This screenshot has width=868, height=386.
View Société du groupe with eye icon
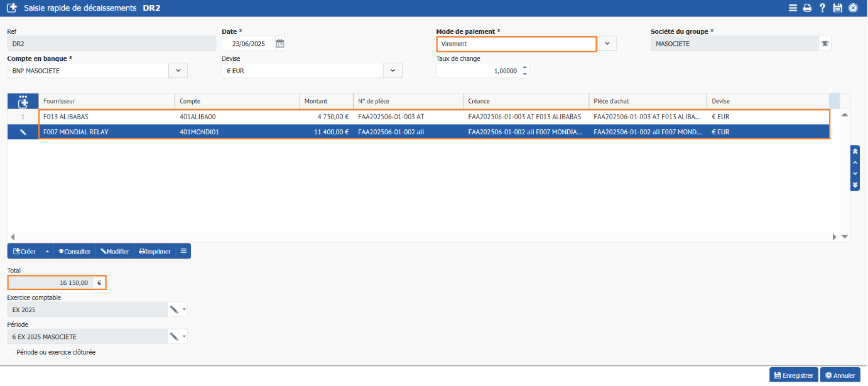825,44
